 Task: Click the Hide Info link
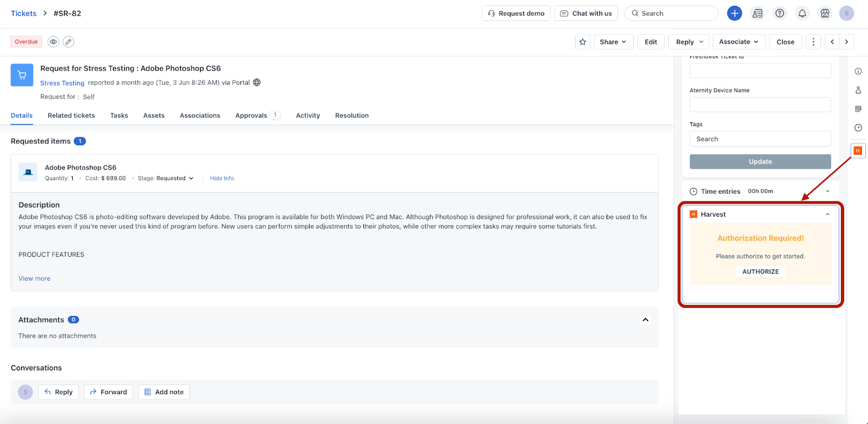(x=222, y=178)
